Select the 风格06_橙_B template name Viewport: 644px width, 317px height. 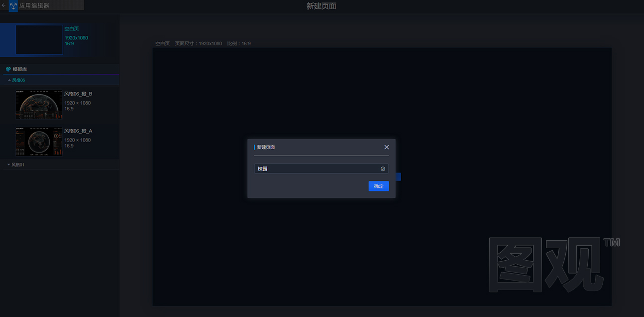(78, 94)
